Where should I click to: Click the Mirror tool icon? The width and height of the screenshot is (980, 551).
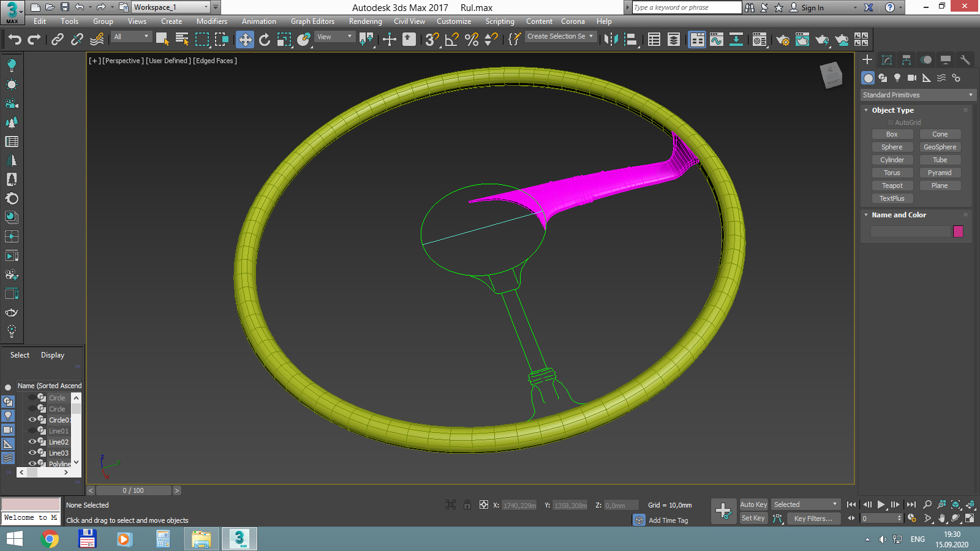click(x=611, y=40)
